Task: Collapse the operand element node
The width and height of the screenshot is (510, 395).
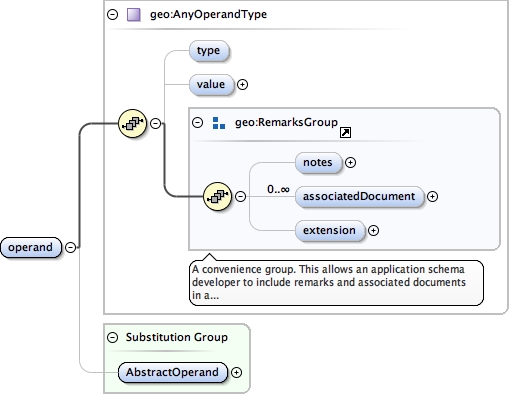Action: click(70, 247)
